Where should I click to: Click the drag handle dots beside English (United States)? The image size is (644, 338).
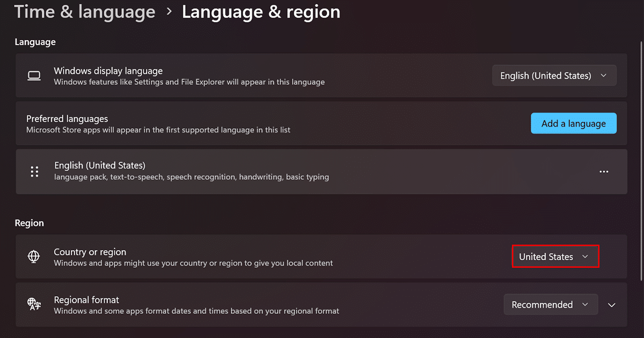pos(34,171)
